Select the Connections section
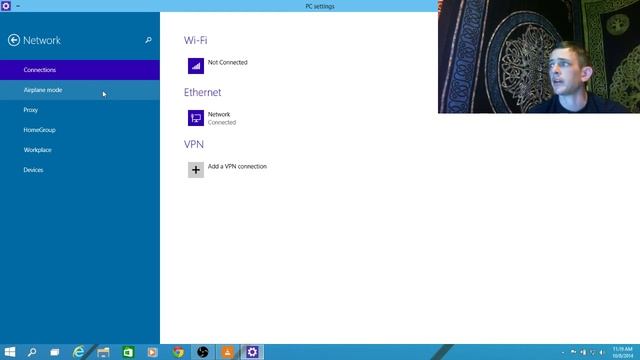The image size is (640, 360). click(x=80, y=70)
